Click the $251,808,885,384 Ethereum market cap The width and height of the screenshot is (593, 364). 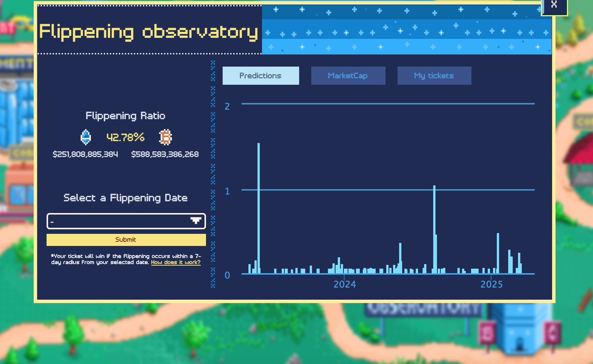pyautogui.click(x=85, y=155)
